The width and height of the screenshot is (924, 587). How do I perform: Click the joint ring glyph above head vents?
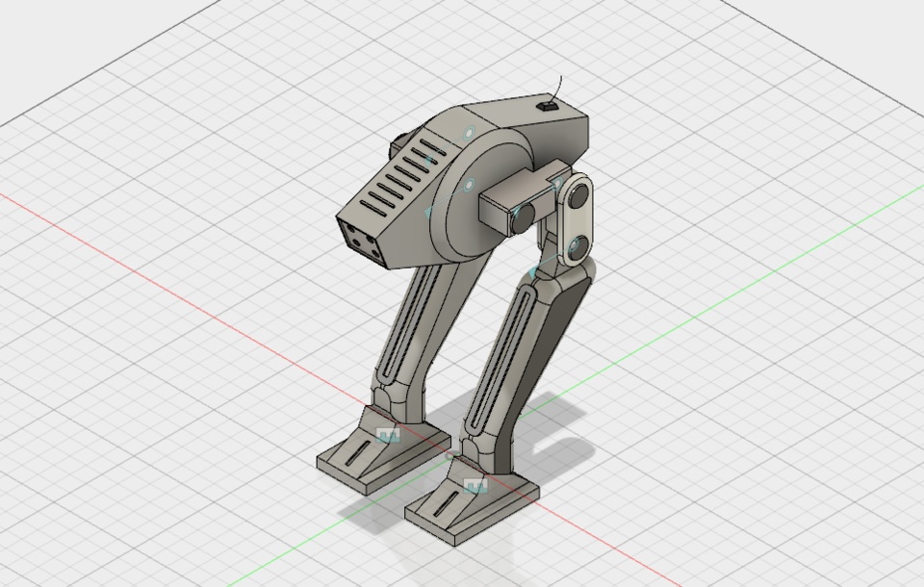click(469, 134)
